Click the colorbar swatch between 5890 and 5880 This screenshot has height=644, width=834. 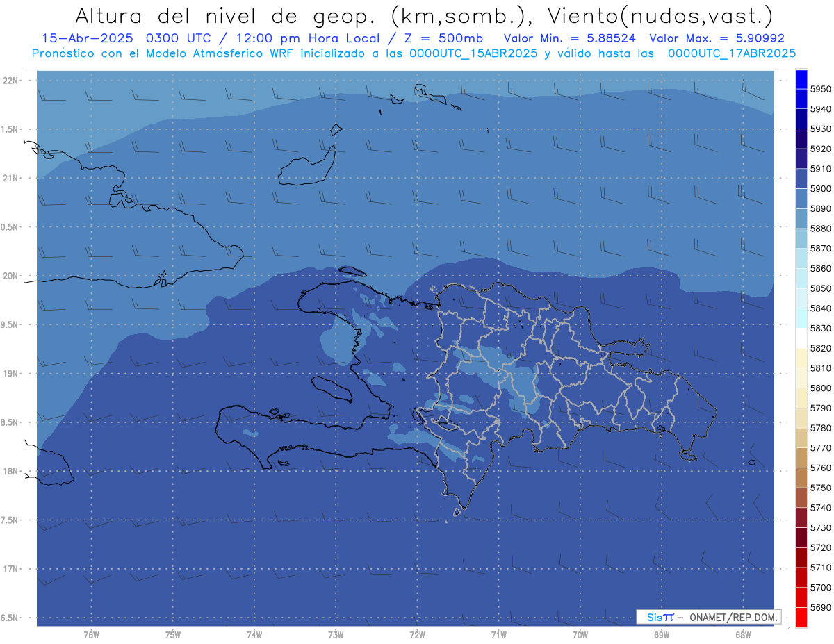pyautogui.click(x=801, y=219)
